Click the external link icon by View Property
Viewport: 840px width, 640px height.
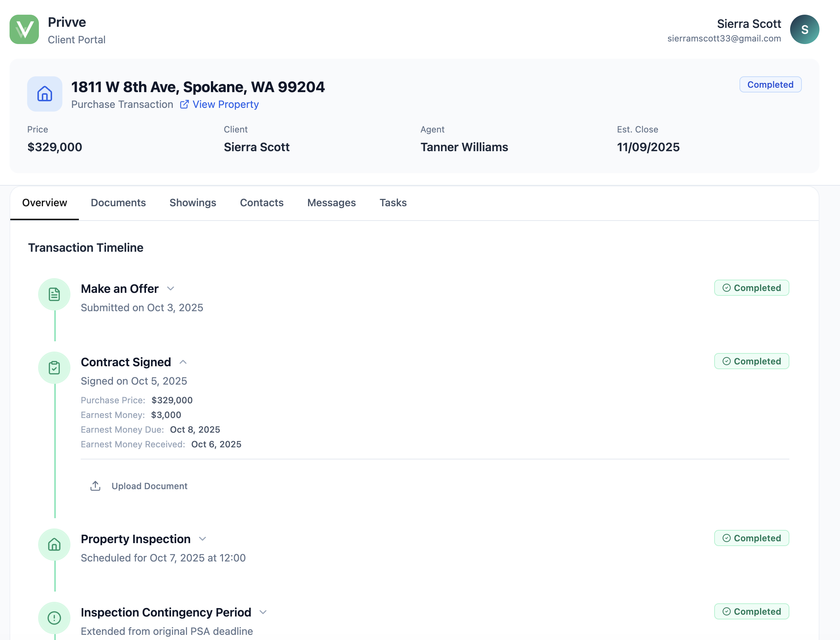[184, 104]
